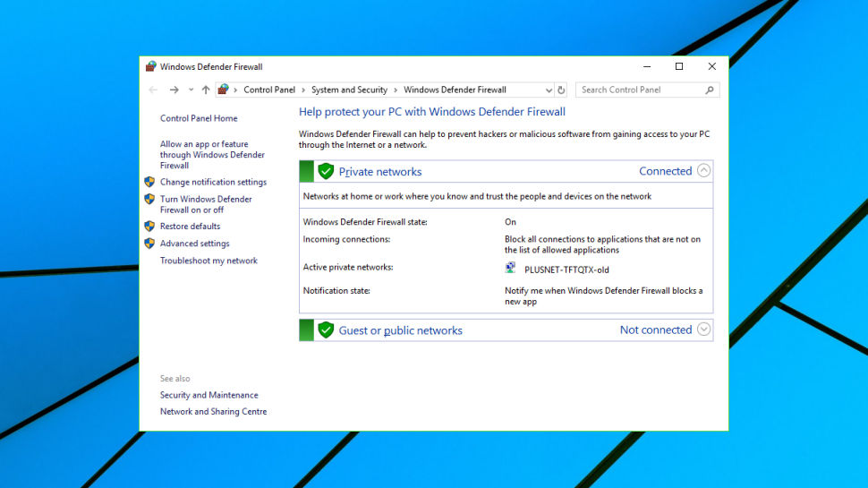This screenshot has height=488, width=868.
Task: Select Control Panel breadcrumb
Action: click(x=269, y=90)
